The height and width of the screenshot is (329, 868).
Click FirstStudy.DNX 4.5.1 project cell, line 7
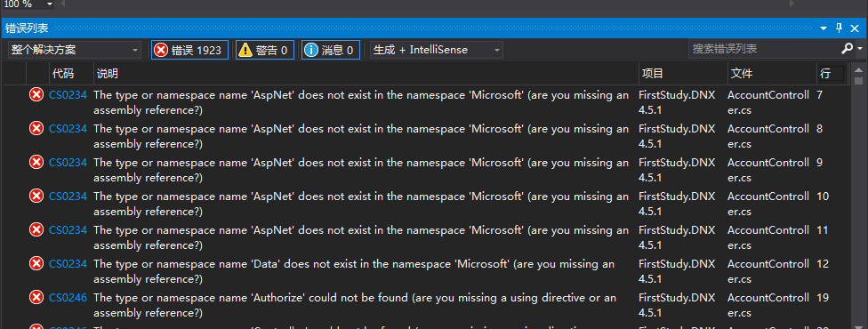click(677, 102)
